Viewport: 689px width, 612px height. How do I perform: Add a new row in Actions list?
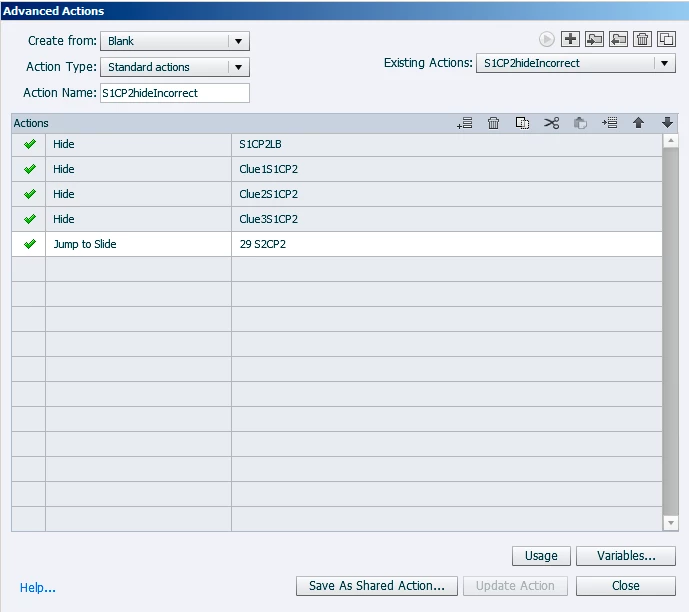[465, 123]
